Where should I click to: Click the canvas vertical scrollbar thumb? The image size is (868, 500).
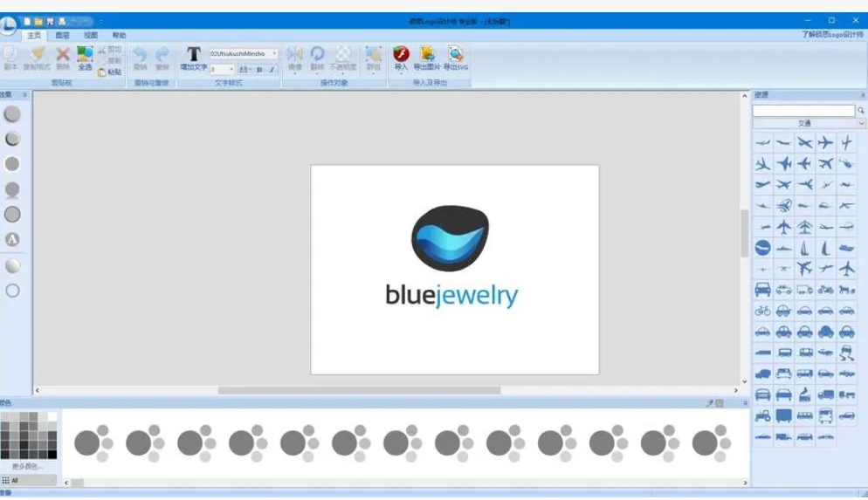(x=745, y=233)
